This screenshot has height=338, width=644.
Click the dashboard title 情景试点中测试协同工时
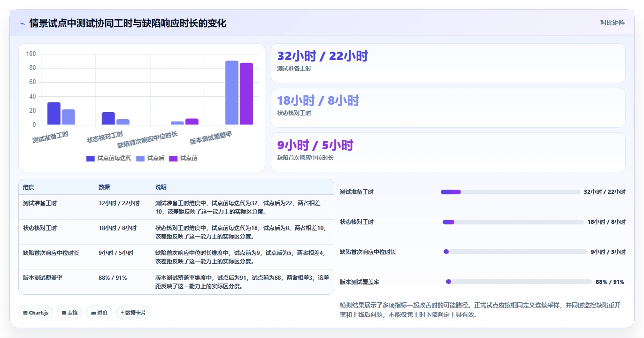[x=128, y=23]
